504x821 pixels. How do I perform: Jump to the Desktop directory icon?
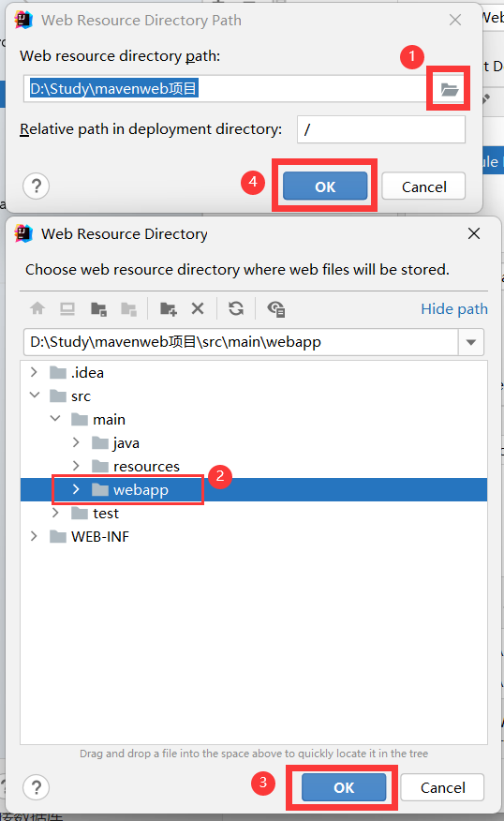[x=67, y=308]
